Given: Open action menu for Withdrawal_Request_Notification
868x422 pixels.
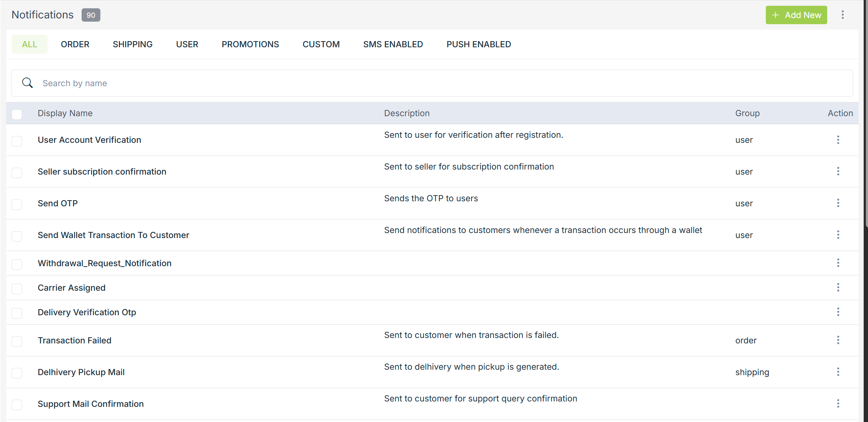Looking at the screenshot, I should tap(838, 263).
